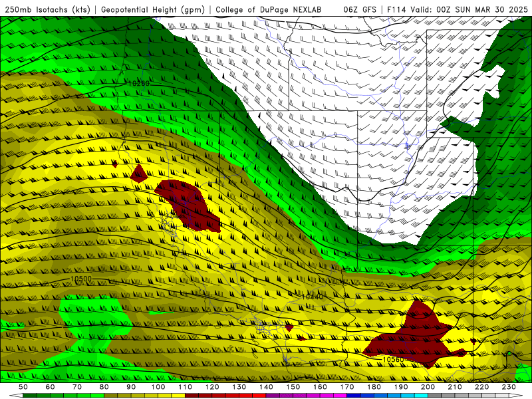The image size is (532, 399).
Task: Pick the bright red swatch just left of 140
Action: coord(259,396)
